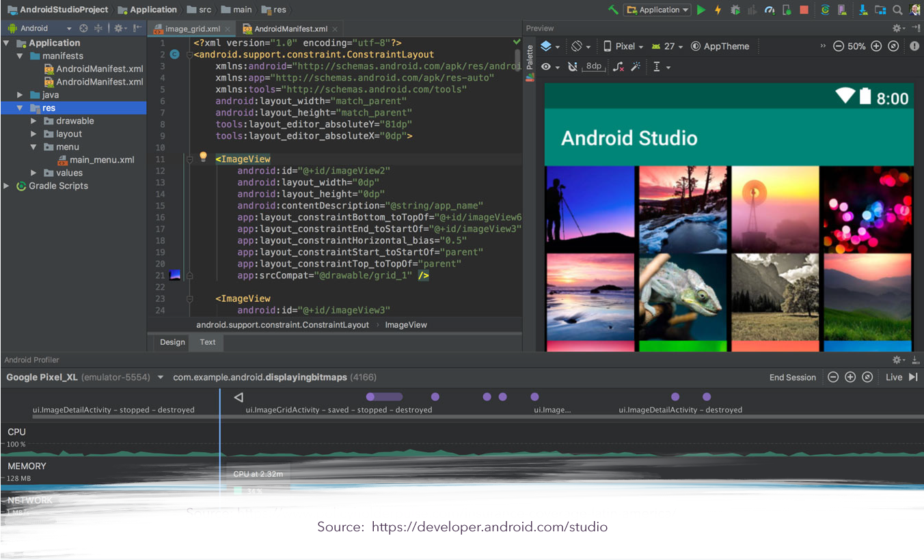The height and width of the screenshot is (560, 924).
Task: Switch to the Design tab
Action: tap(172, 342)
